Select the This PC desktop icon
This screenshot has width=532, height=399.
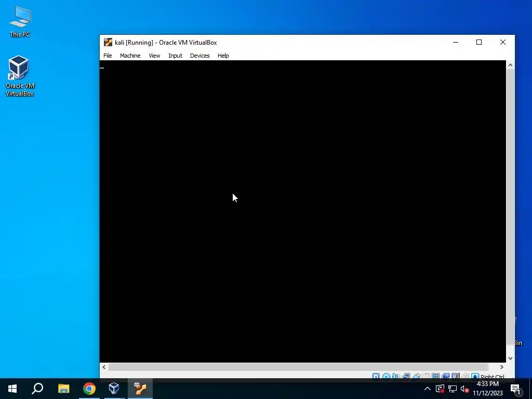point(20,21)
